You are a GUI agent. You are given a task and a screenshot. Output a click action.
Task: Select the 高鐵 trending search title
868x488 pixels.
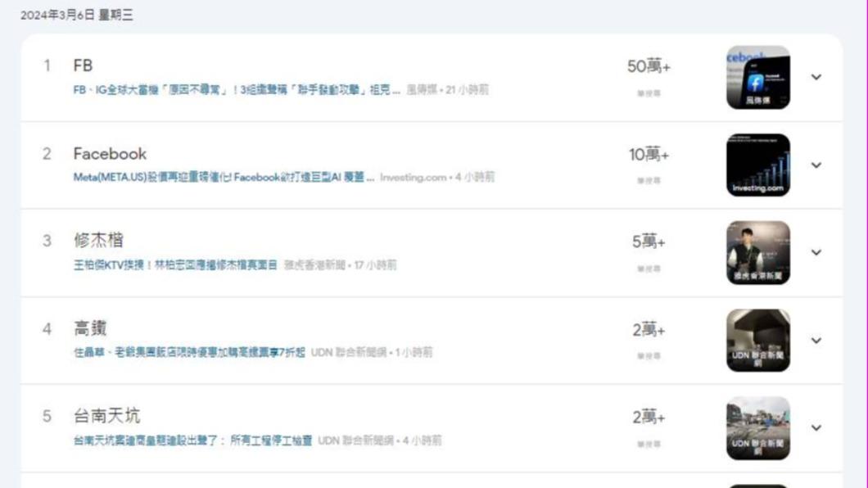tap(90, 328)
